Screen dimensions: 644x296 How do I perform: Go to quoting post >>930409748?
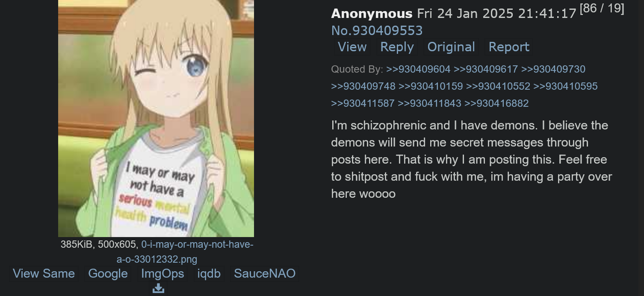click(363, 86)
